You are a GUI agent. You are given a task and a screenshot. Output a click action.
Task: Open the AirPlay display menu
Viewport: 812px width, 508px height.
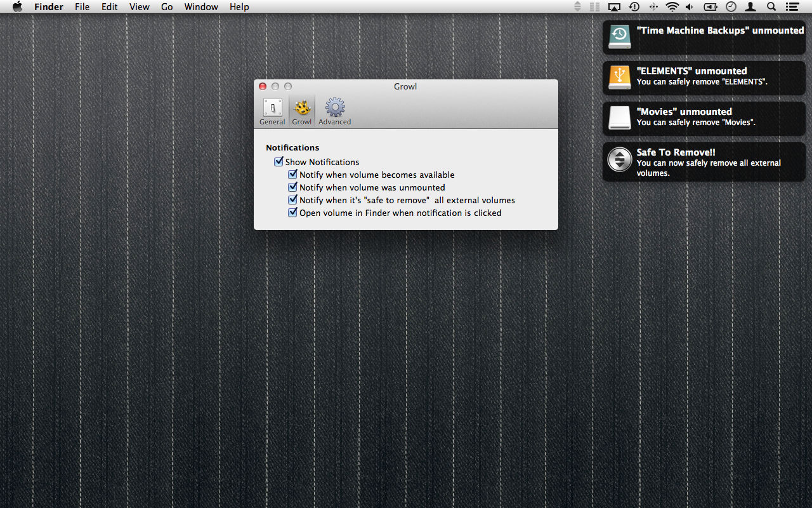[x=614, y=7]
